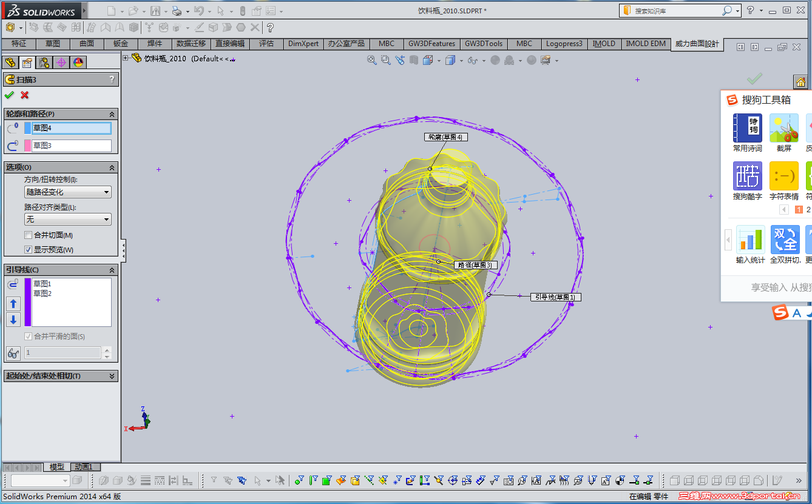
Task: Open the PropertyManager tab icon
Action: point(27,62)
